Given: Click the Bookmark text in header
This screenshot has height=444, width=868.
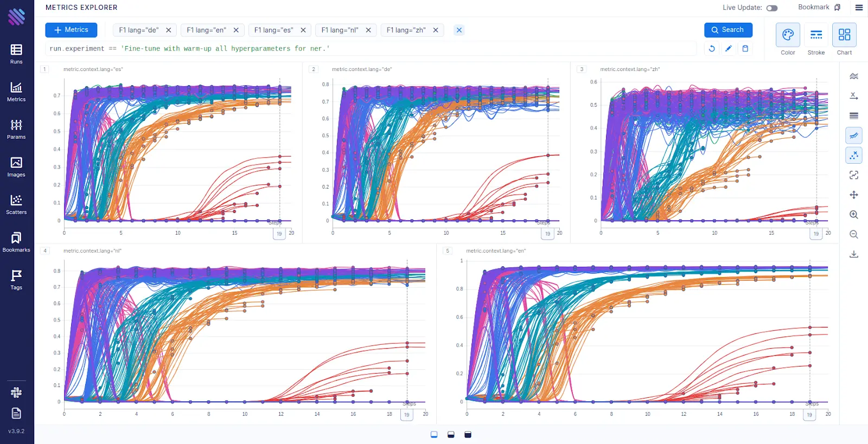Looking at the screenshot, I should 813,8.
